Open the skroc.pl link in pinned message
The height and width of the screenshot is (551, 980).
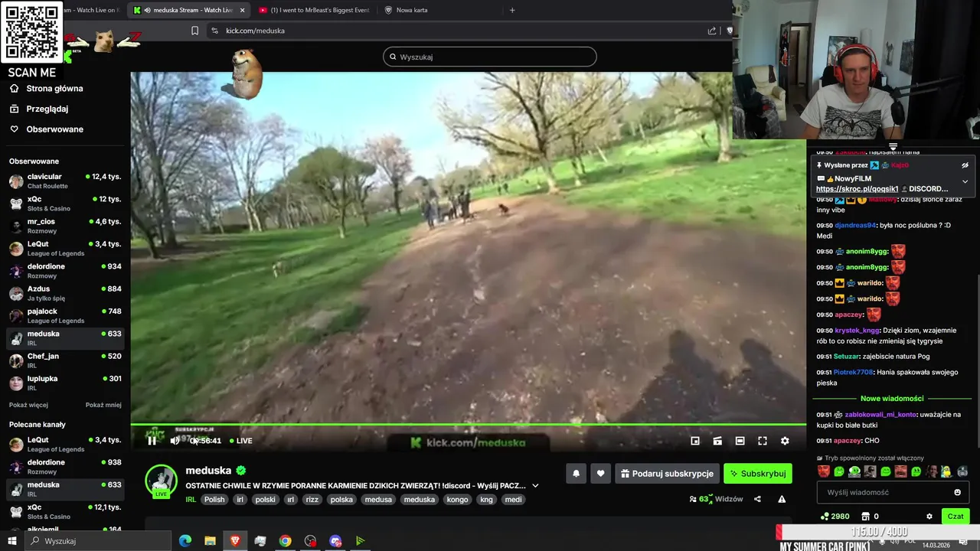(857, 189)
